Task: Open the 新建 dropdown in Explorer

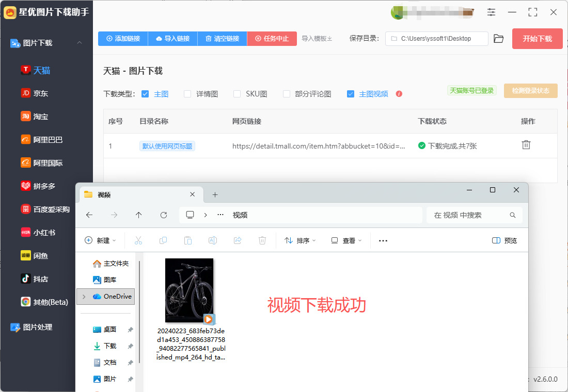Action: [100, 240]
